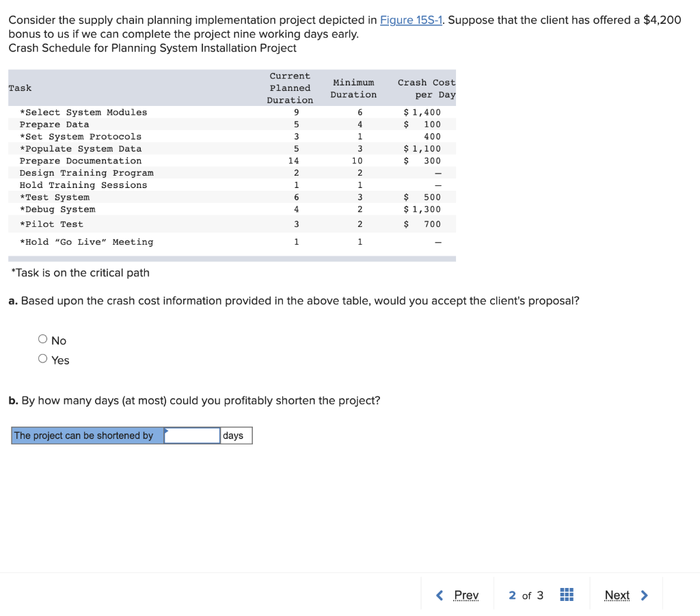
Task: Click the 'days' unit cell
Action: coord(236,436)
